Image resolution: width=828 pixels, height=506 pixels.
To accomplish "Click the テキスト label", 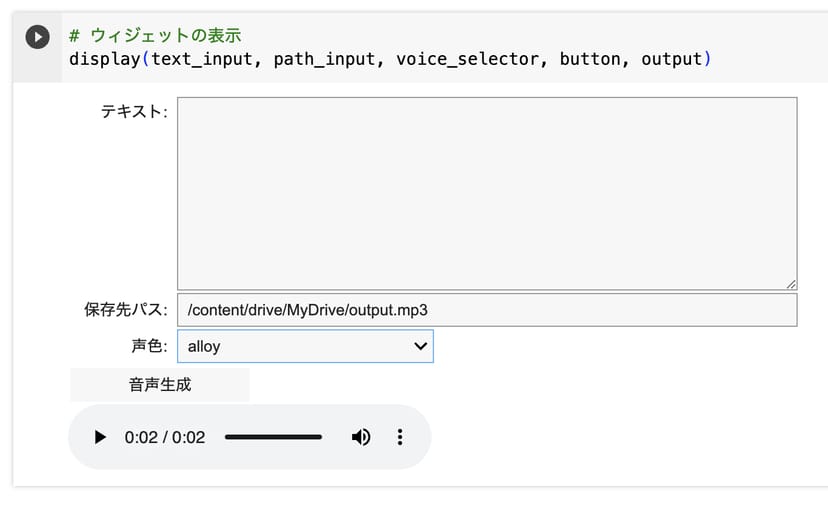I will 133,112.
